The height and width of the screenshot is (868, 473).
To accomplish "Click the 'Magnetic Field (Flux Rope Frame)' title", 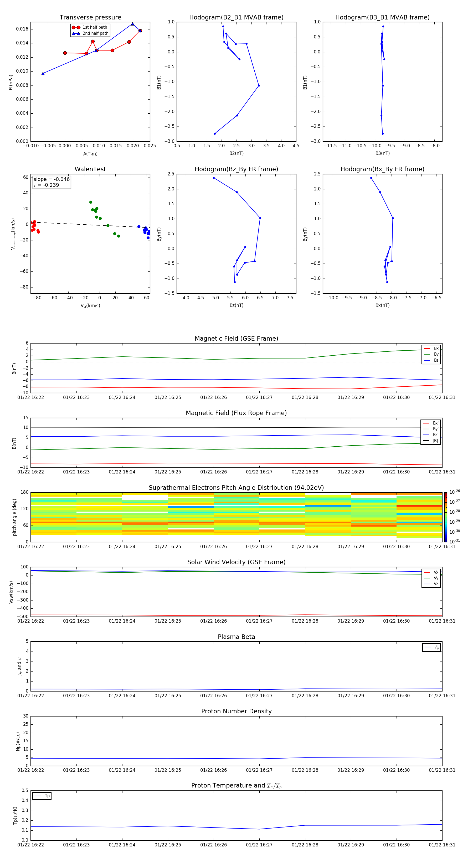I will (236, 413).
